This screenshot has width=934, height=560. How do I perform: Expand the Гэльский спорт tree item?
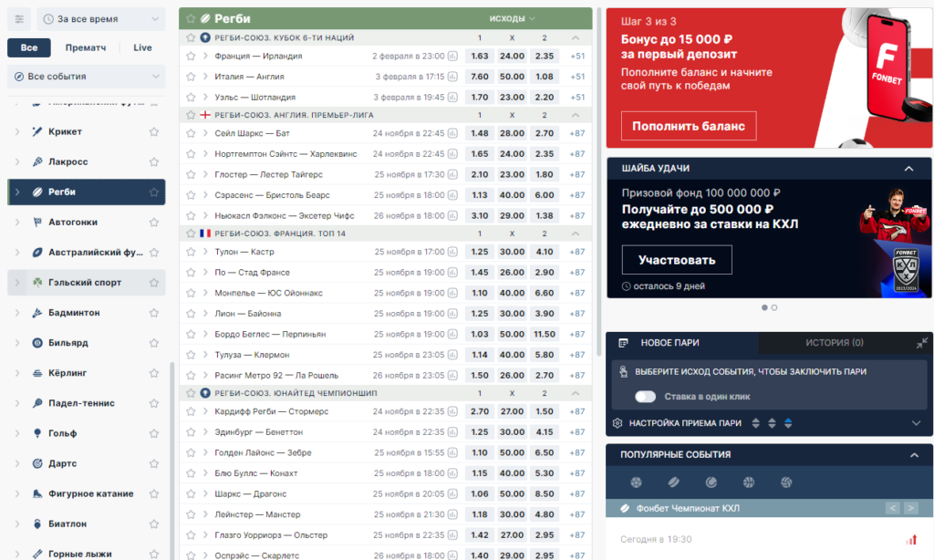[16, 283]
